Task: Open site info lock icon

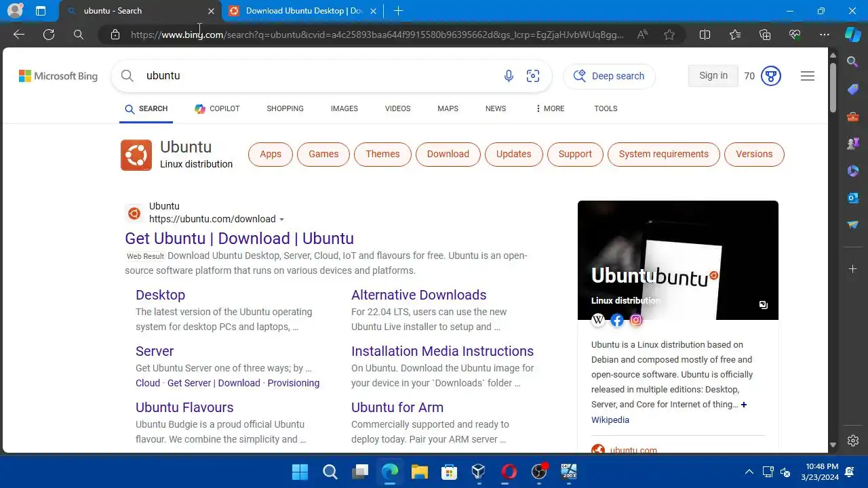Action: click(115, 35)
